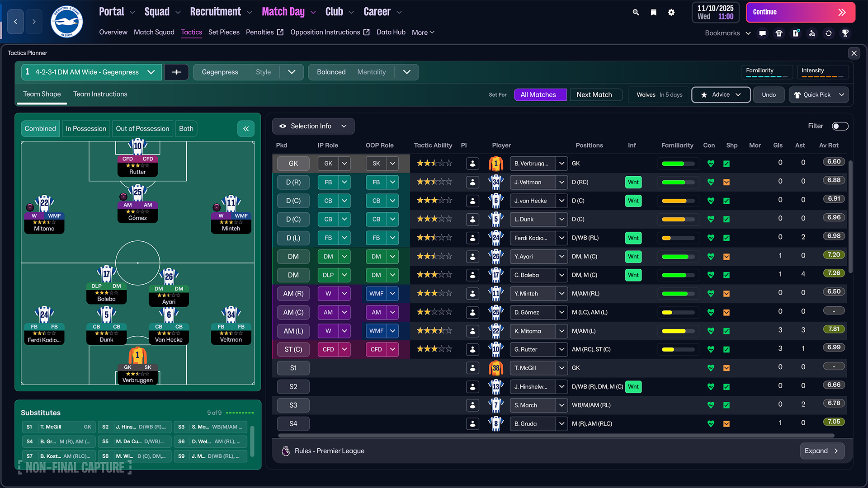The width and height of the screenshot is (868, 488).
Task: Expand the Gegenpress style dropdown
Action: pos(292,72)
